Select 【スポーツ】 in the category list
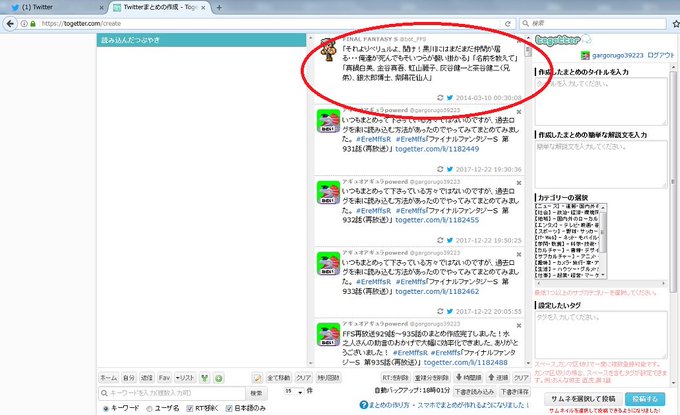This screenshot has width=680, height=415. tap(566, 232)
